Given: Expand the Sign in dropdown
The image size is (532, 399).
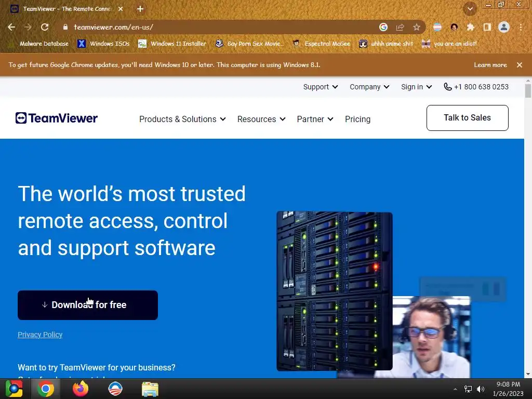Looking at the screenshot, I should point(416,87).
